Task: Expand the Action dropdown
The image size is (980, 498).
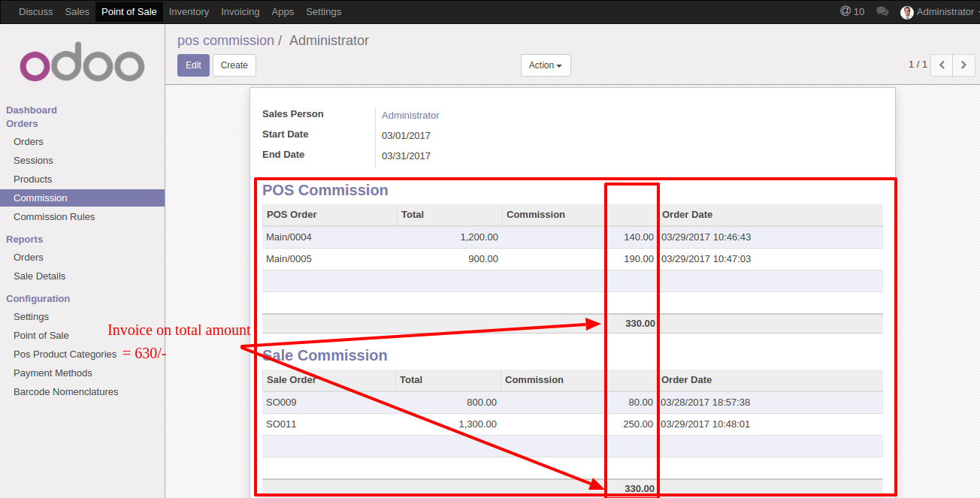Action: click(546, 65)
